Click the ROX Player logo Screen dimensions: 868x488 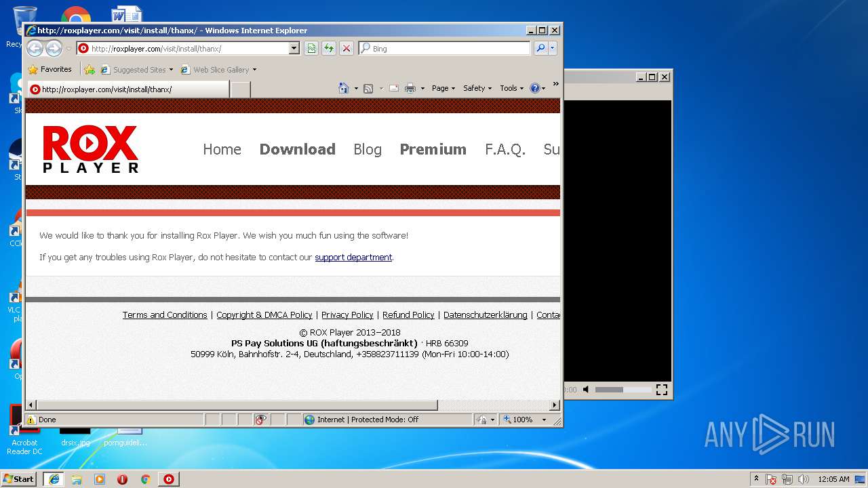tap(90, 149)
